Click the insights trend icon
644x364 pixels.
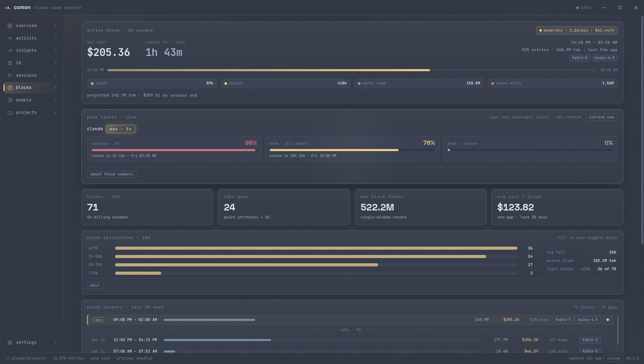(x=10, y=50)
